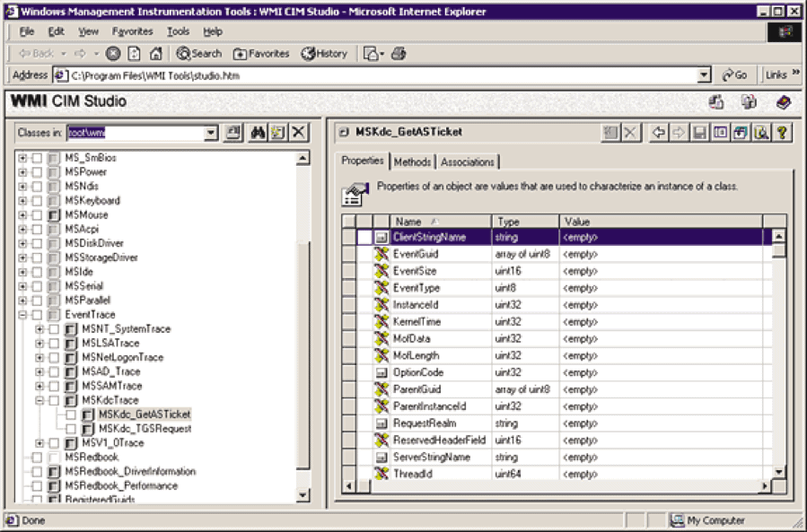Viewport: 807px width, 532px height.
Task: Tick the MSMouse class checkbox
Action: tap(37, 215)
